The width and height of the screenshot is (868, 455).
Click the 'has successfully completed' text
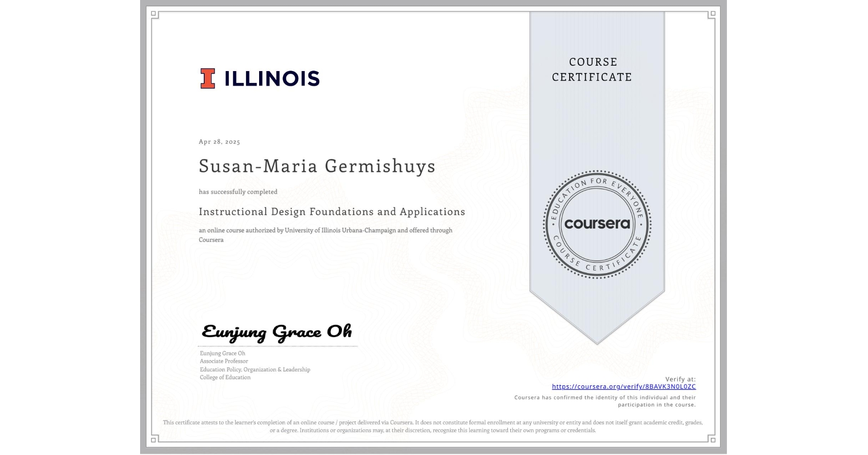pos(238,192)
